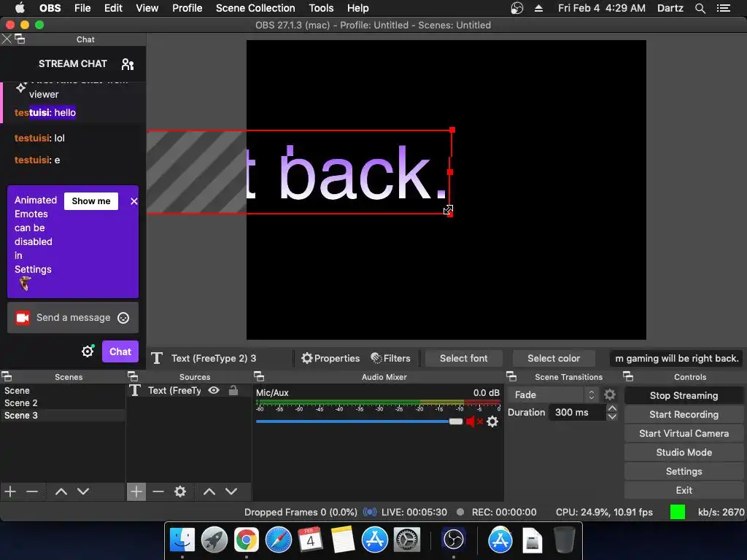This screenshot has width=747, height=560.
Task: Move scene down with arrow icon
Action: 83,491
